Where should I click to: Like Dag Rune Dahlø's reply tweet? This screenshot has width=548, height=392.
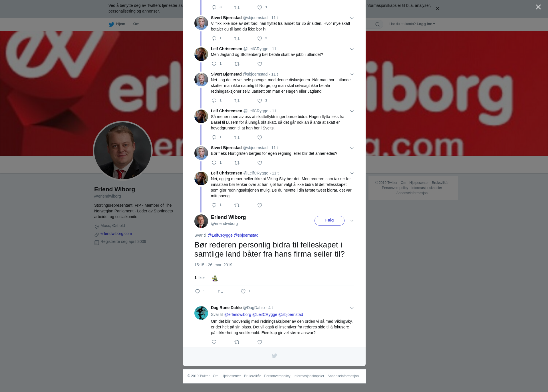pyautogui.click(x=260, y=342)
